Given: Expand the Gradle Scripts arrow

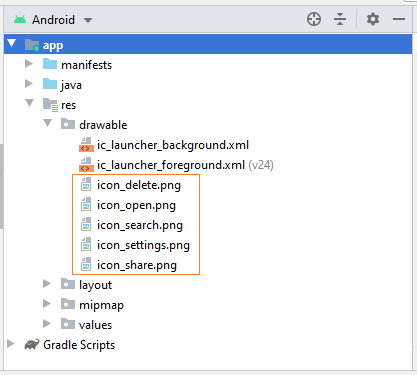Looking at the screenshot, I should coord(11,344).
